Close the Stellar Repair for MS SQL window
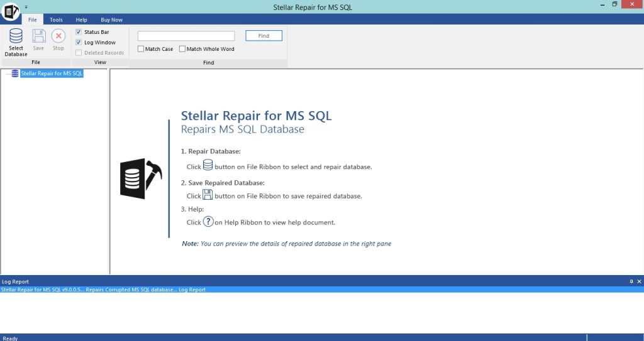644x341 pixels. [x=633, y=4]
